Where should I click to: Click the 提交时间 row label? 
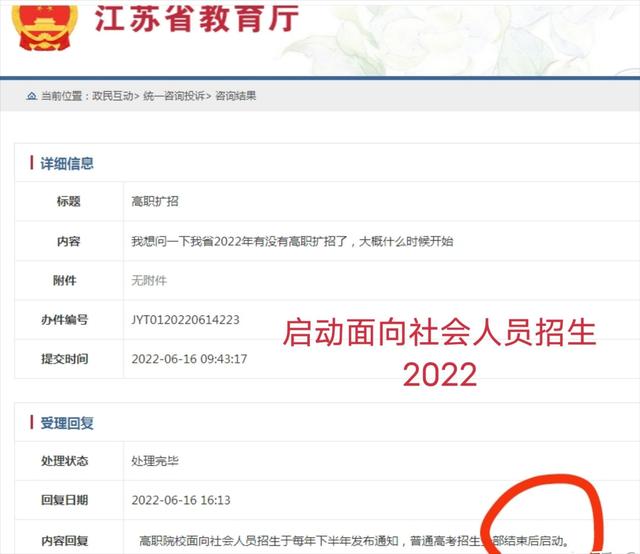(64, 359)
